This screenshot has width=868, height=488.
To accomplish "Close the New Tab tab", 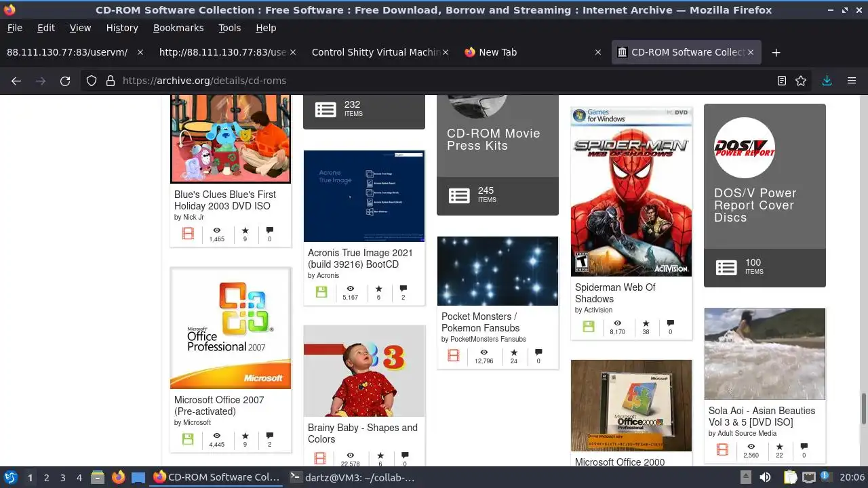I will click(x=598, y=52).
